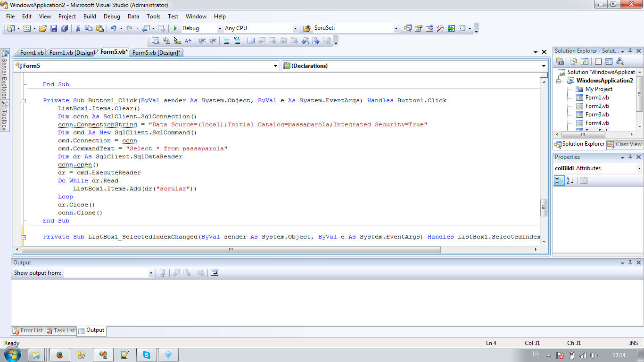Open Object Browser from toolbar icon
The width and height of the screenshot is (644, 362).
coord(429,28)
